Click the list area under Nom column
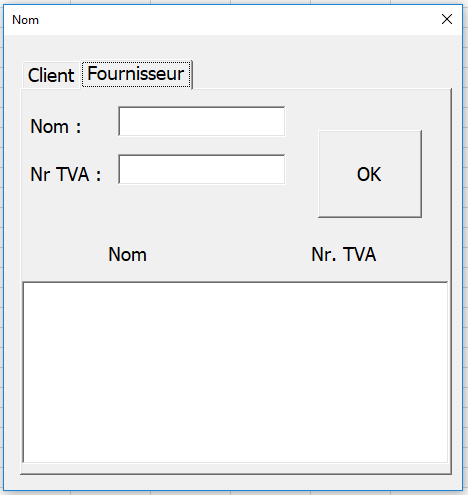Viewport: 468px width, 495px height. 127,372
